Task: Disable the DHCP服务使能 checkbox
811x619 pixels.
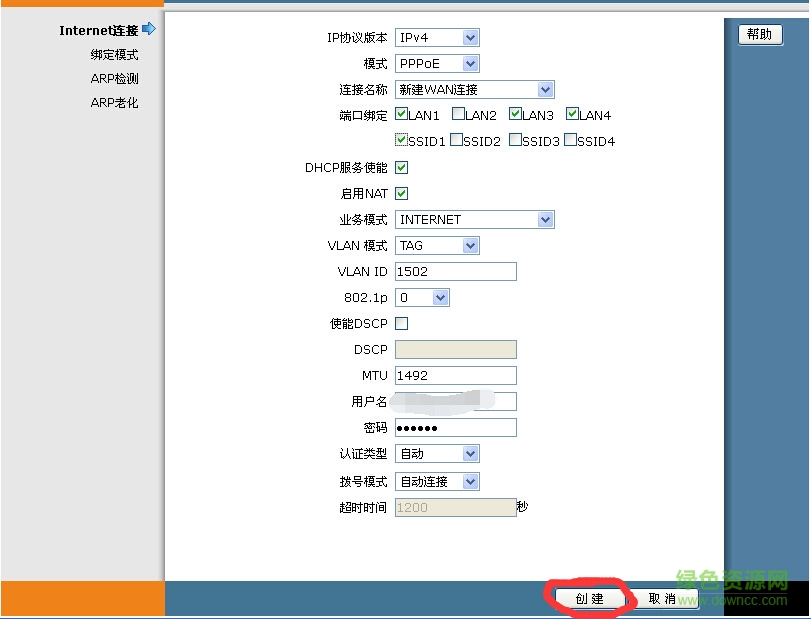Action: 400,167
